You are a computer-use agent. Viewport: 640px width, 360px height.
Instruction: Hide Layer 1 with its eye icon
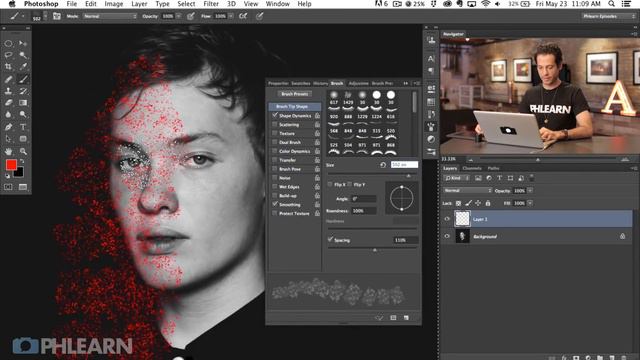[x=447, y=219]
